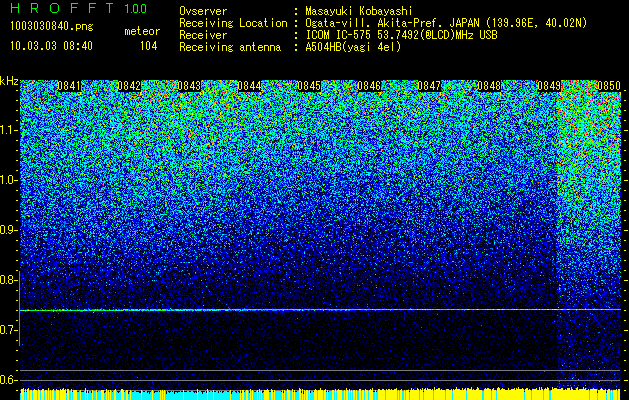629x400 pixels.
Task: Click the meteor count value 104
Action: (x=148, y=46)
